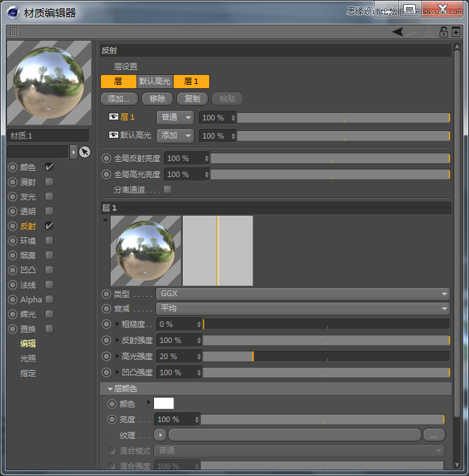Click the material picker arrow icon
The width and height of the screenshot is (469, 476).
click(85, 152)
